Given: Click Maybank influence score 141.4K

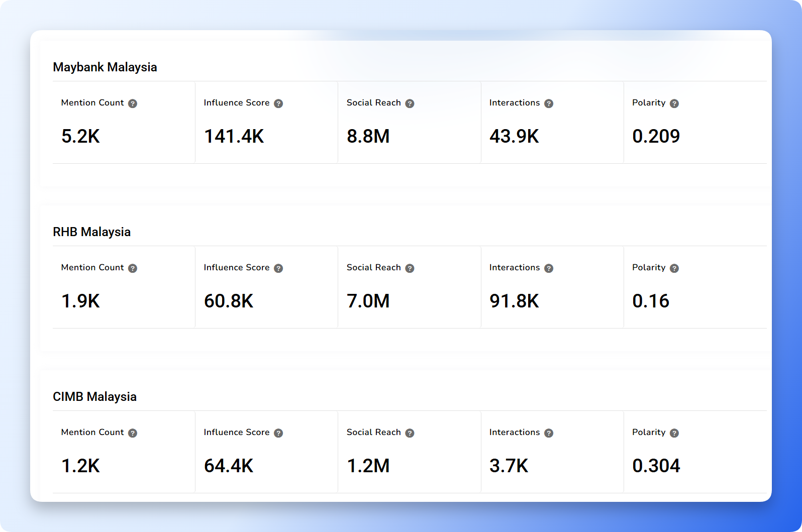Looking at the screenshot, I should point(234,136).
